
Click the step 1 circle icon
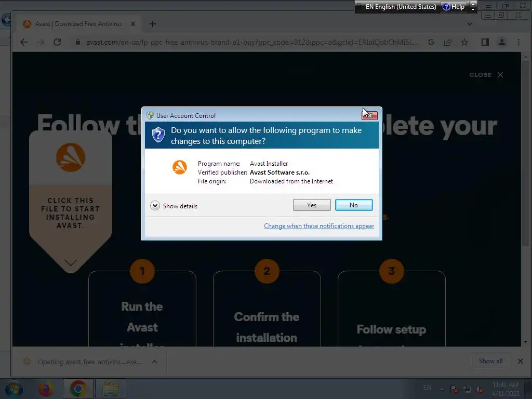click(142, 271)
